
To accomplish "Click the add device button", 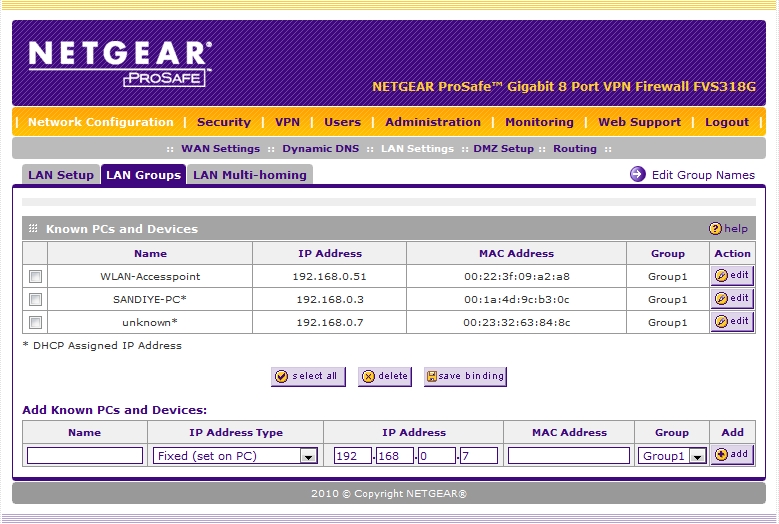I will click(732, 454).
